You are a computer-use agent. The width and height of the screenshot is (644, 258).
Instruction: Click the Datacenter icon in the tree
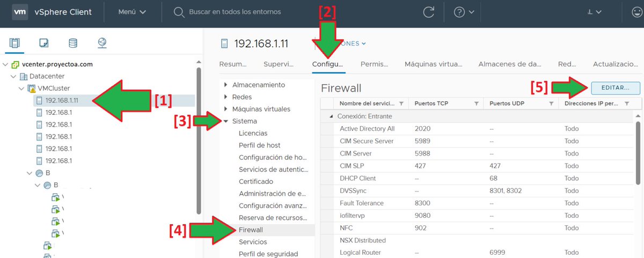[x=24, y=76]
